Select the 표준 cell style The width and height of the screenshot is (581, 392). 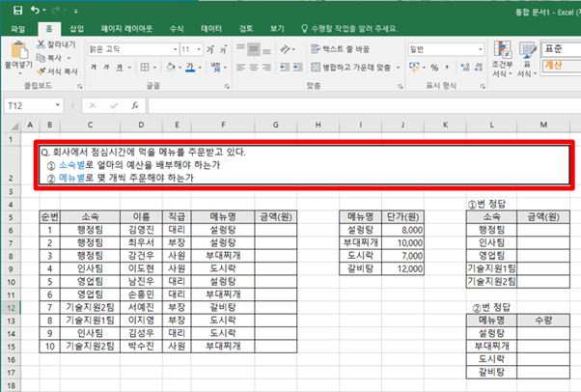coord(561,49)
